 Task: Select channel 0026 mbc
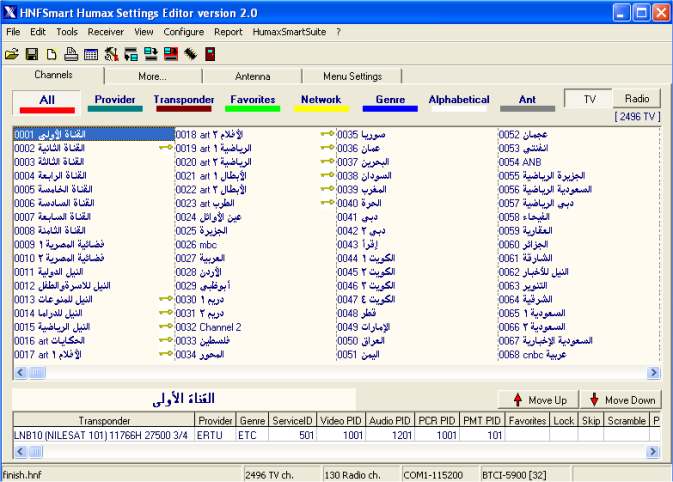click(x=196, y=245)
